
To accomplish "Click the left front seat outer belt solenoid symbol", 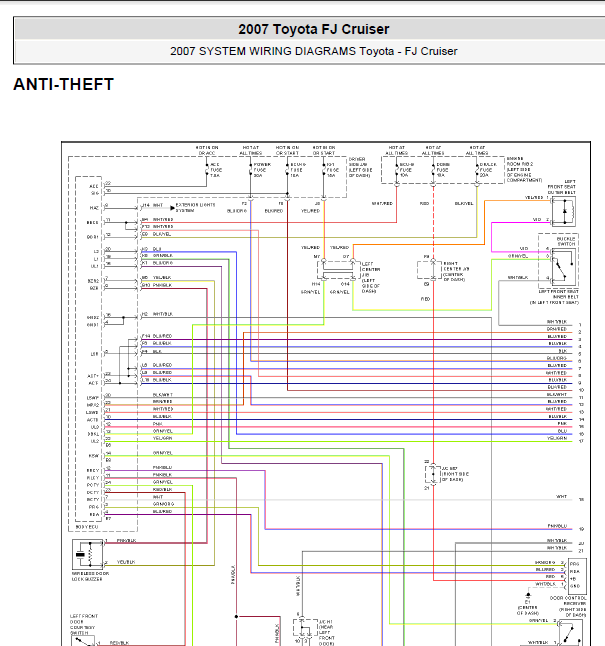I will 564,211.
